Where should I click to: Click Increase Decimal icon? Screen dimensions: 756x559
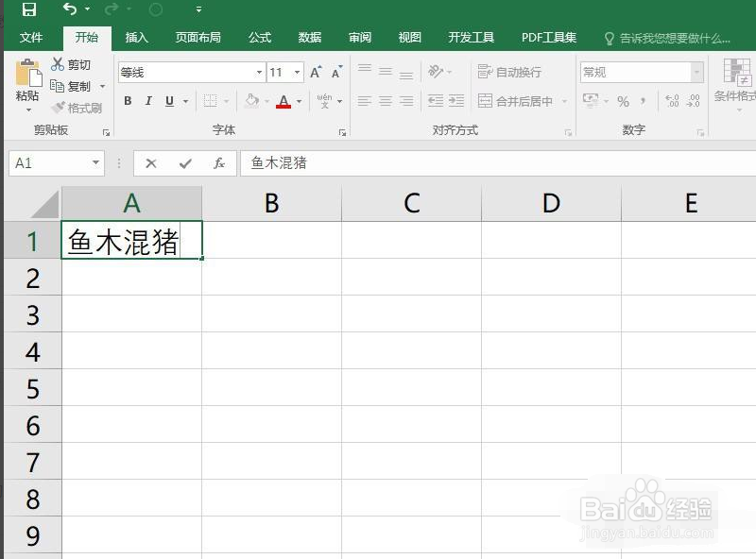672,101
